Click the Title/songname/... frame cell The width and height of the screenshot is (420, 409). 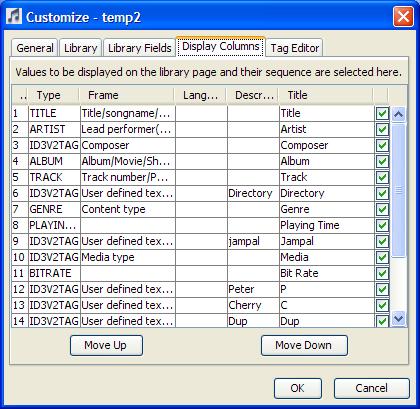pyautogui.click(x=128, y=113)
